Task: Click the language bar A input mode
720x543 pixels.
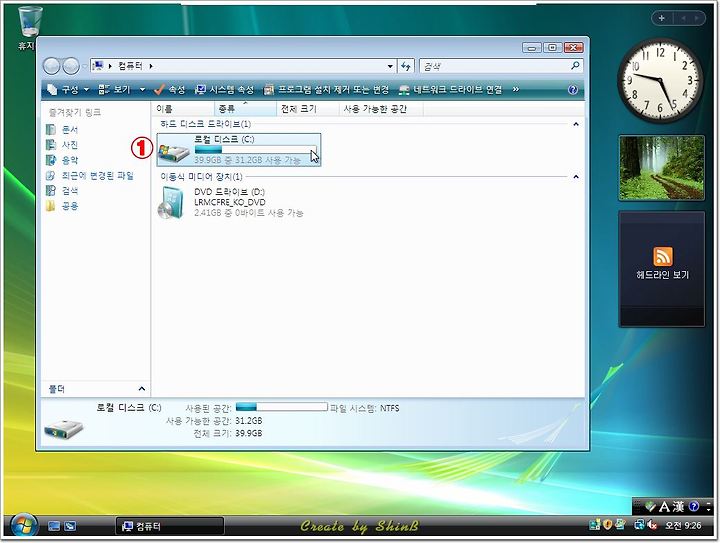Action: 664,507
